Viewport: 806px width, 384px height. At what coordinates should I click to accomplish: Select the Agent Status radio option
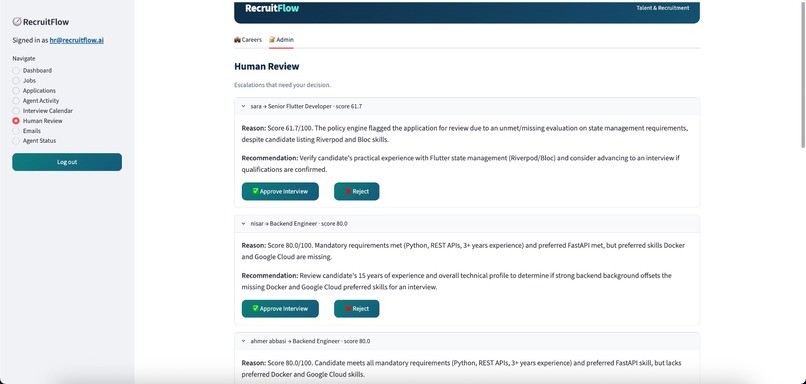(34, 140)
